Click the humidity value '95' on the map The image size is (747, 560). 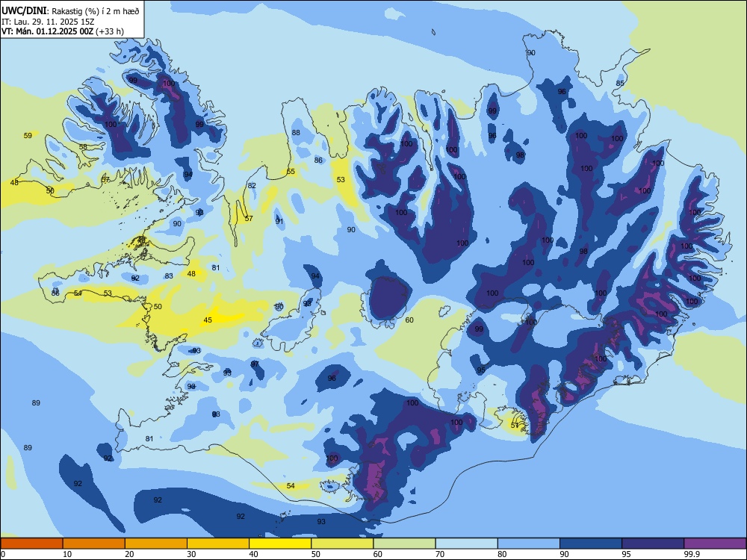point(480,370)
